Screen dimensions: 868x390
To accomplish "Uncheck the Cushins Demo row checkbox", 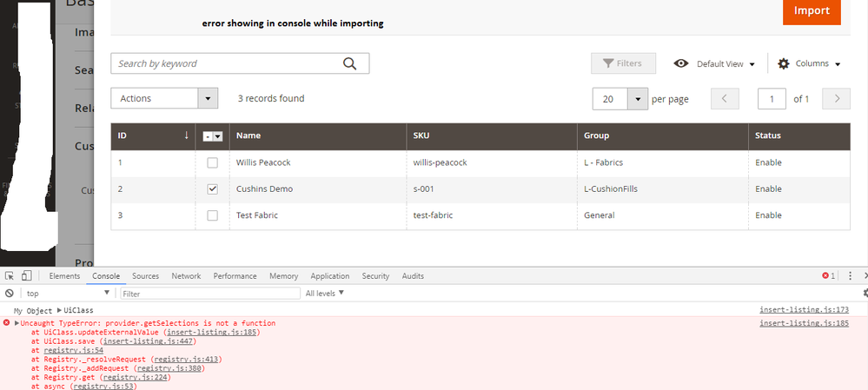I will [x=213, y=188].
